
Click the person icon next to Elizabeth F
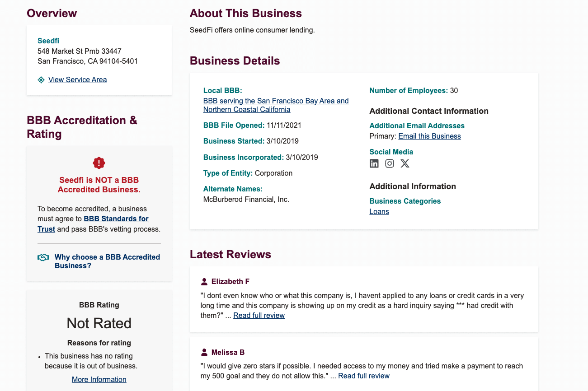pos(203,281)
